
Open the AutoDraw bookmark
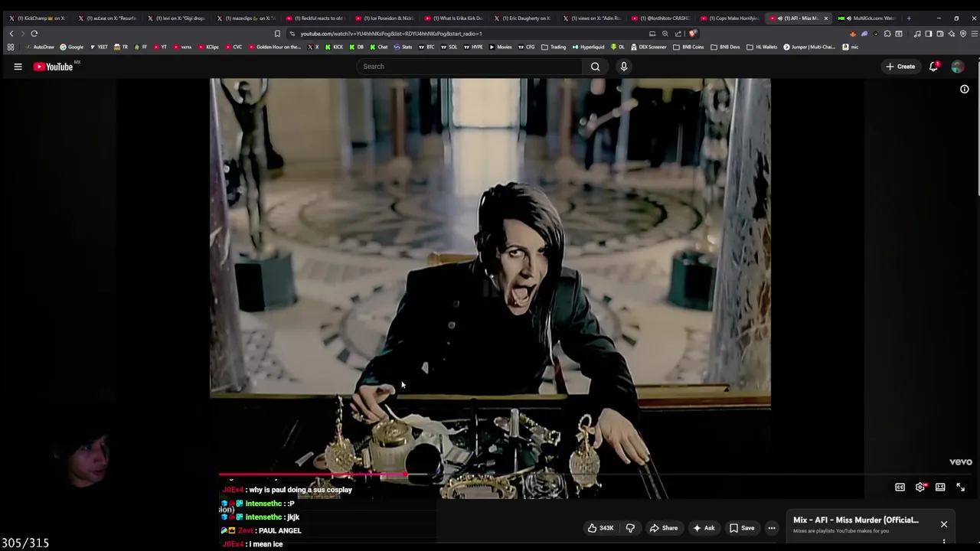tap(38, 47)
